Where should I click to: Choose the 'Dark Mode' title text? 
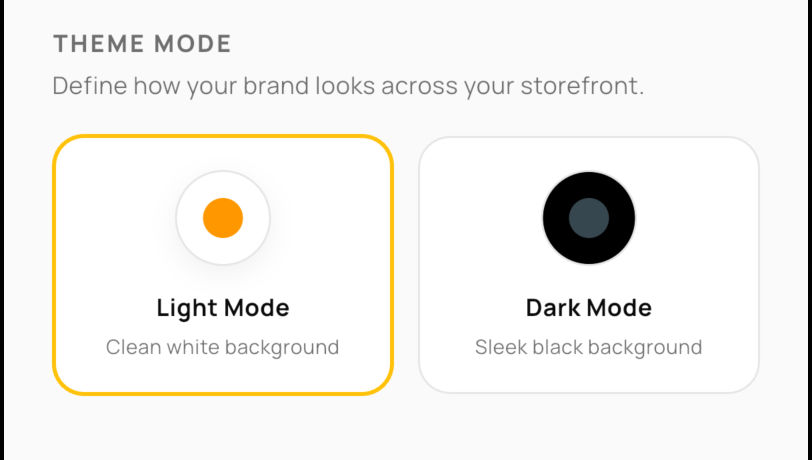pos(589,308)
